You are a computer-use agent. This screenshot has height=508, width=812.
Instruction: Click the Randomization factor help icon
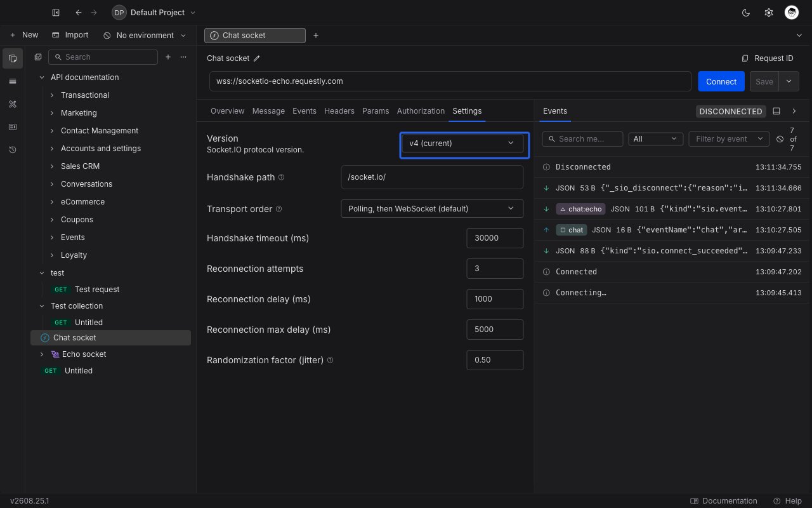coord(330,360)
